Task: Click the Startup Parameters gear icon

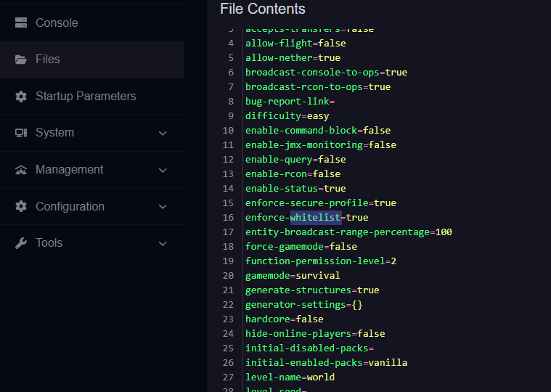Action: (x=21, y=97)
